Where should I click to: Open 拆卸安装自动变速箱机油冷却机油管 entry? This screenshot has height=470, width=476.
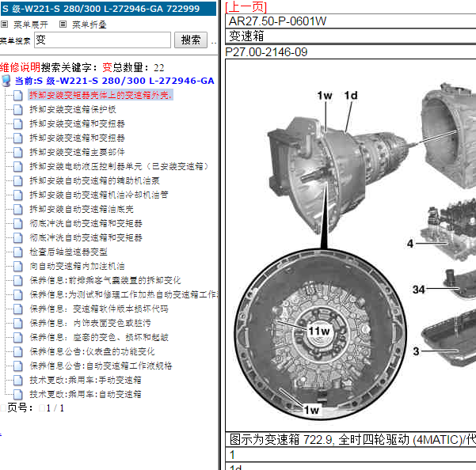99,195
